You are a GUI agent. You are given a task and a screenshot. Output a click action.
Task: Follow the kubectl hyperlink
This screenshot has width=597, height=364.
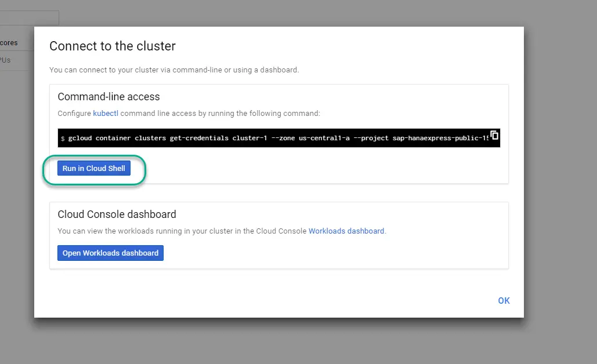click(106, 114)
